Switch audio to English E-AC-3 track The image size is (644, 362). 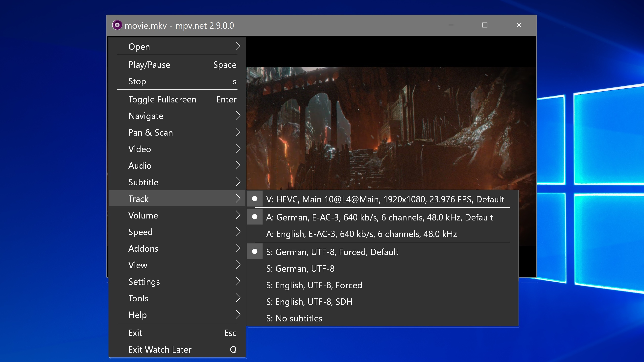(x=361, y=234)
